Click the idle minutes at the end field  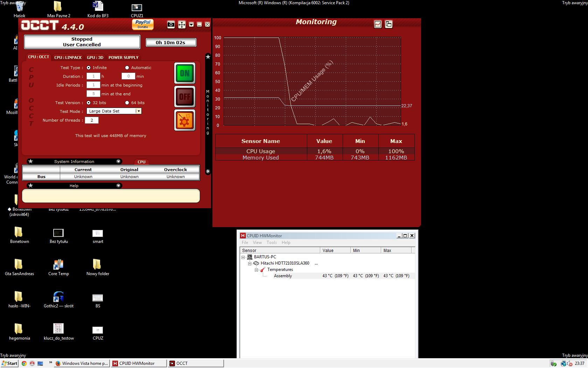[x=93, y=94]
